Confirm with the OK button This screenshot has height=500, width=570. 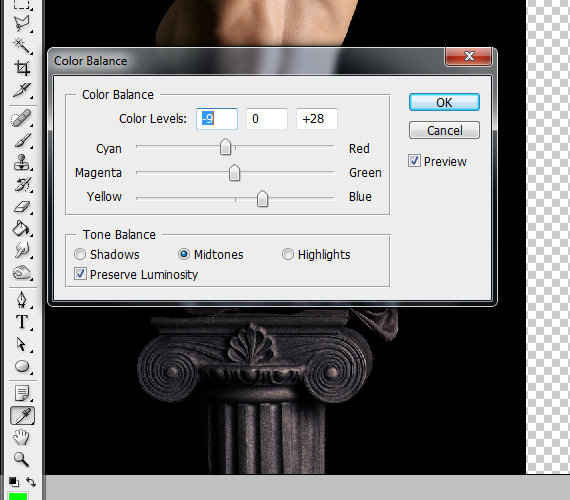click(x=444, y=102)
